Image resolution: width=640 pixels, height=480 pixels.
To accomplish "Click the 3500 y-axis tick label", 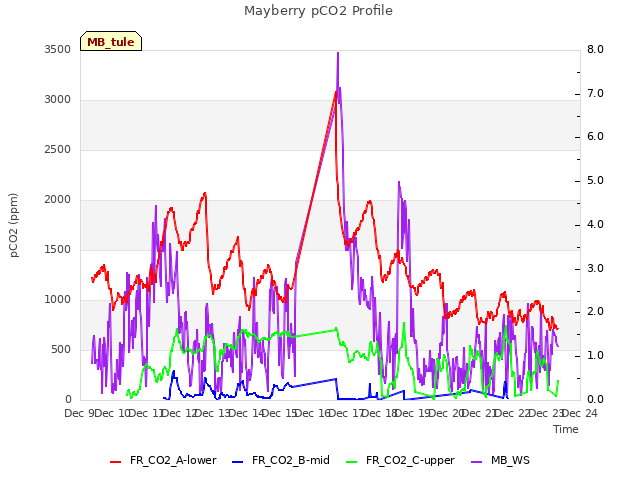I will pos(58,49).
